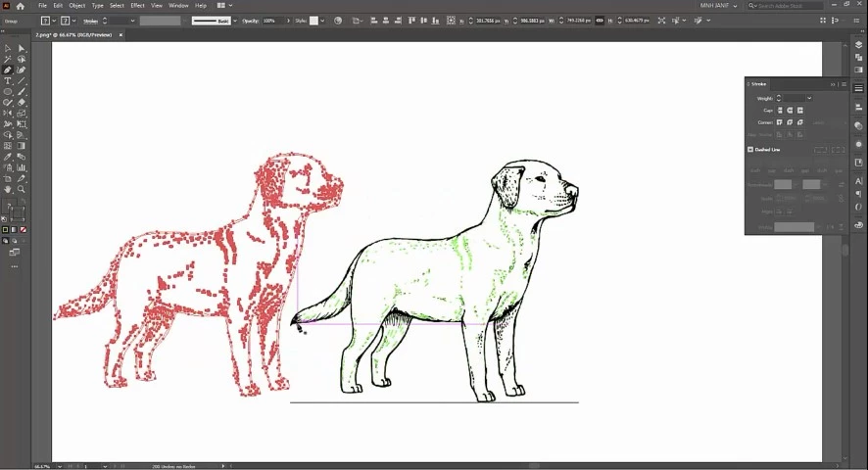Image resolution: width=868 pixels, height=470 pixels.
Task: Select the Scale tool
Action: coord(21,114)
